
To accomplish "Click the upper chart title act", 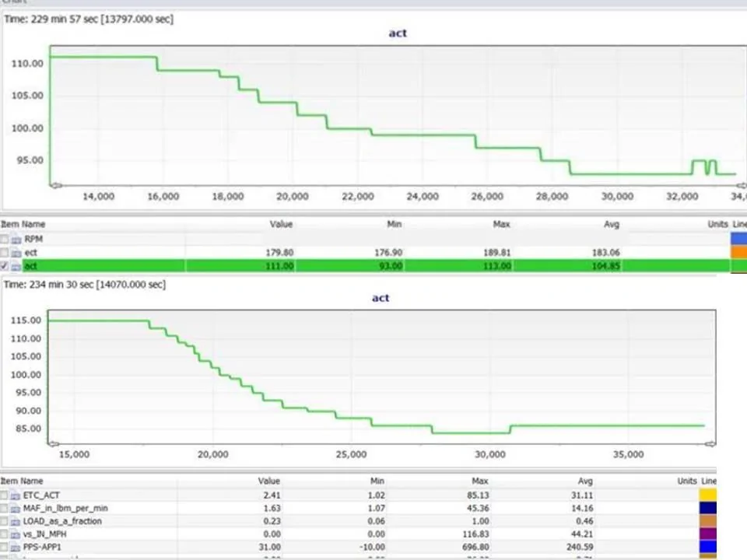I will click(x=398, y=33).
